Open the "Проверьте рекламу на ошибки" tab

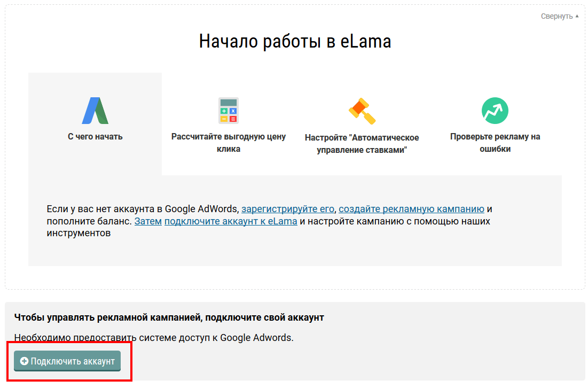pyautogui.click(x=495, y=143)
